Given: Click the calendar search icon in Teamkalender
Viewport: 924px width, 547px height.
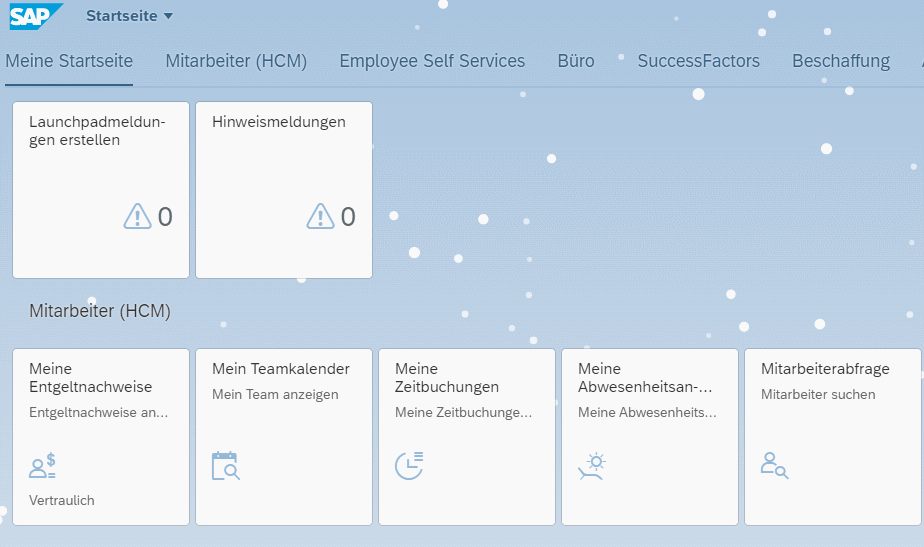Looking at the screenshot, I should pyautogui.click(x=226, y=466).
